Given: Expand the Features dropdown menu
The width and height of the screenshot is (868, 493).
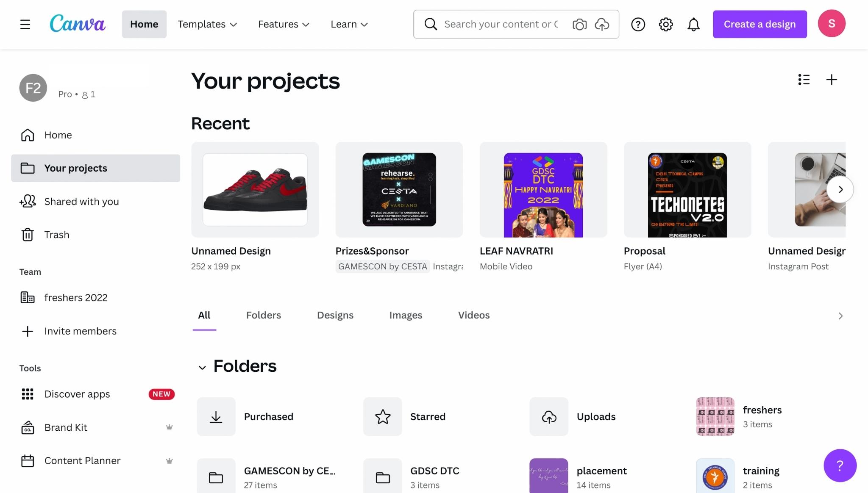Looking at the screenshot, I should (x=284, y=24).
